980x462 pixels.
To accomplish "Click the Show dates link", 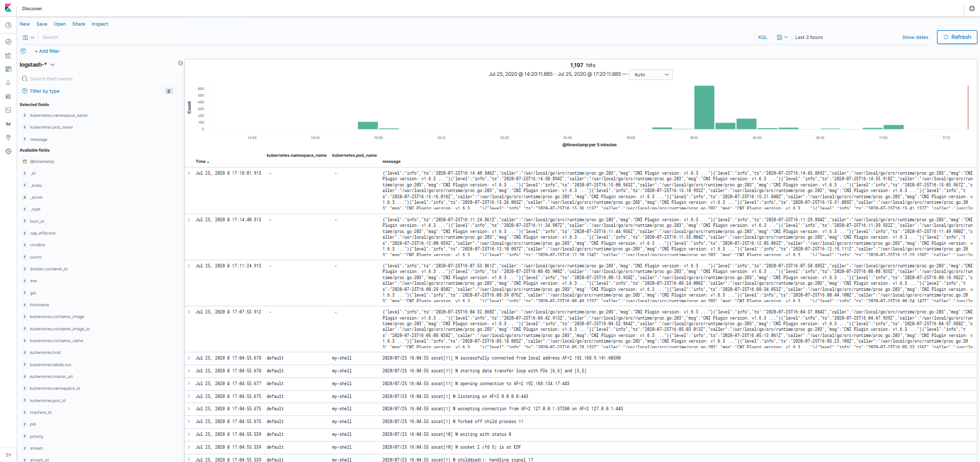I will click(x=914, y=37).
